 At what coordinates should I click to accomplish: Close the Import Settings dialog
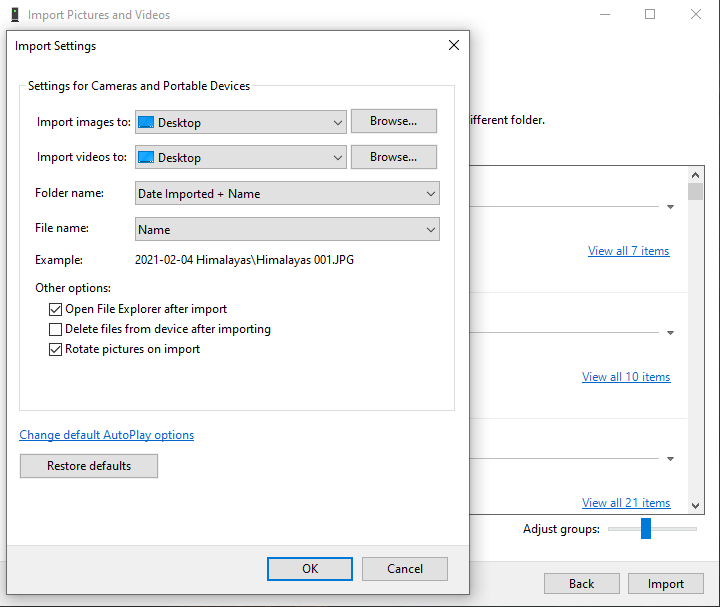[454, 46]
